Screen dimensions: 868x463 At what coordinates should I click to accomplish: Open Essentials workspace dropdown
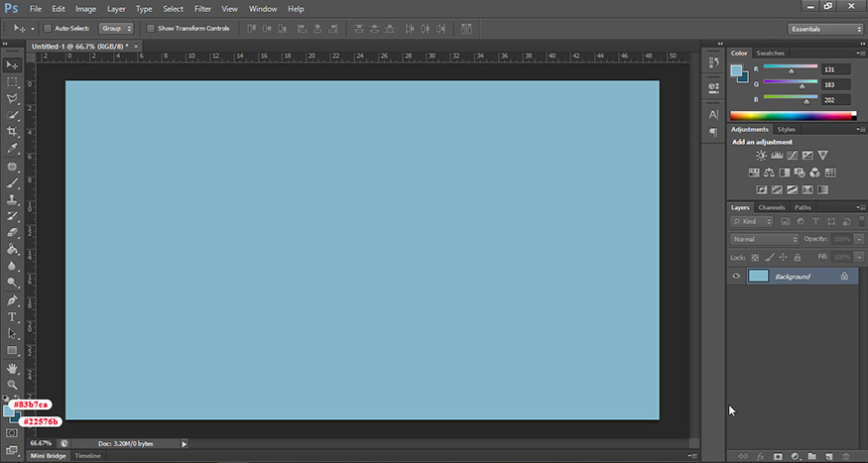[824, 29]
